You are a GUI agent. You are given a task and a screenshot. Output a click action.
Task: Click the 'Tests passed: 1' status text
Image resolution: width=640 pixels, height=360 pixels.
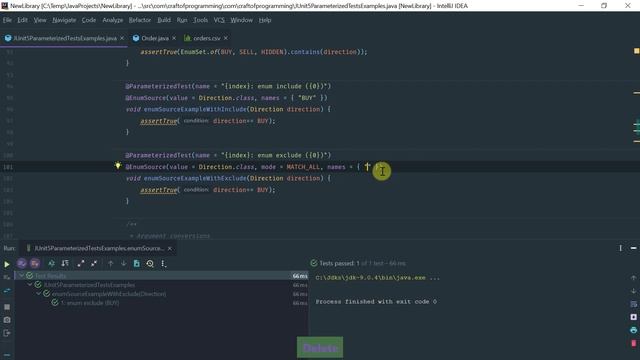340,263
